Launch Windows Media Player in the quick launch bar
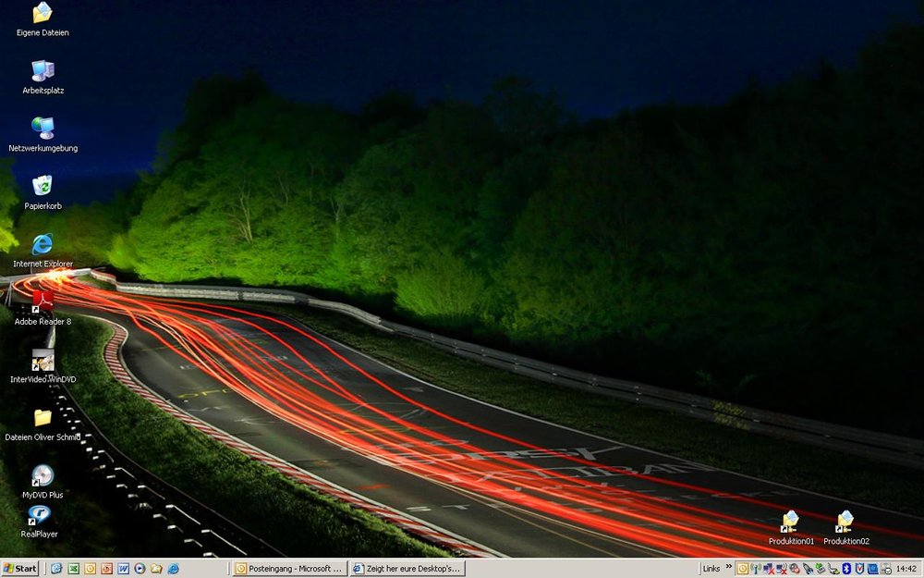 point(140,569)
